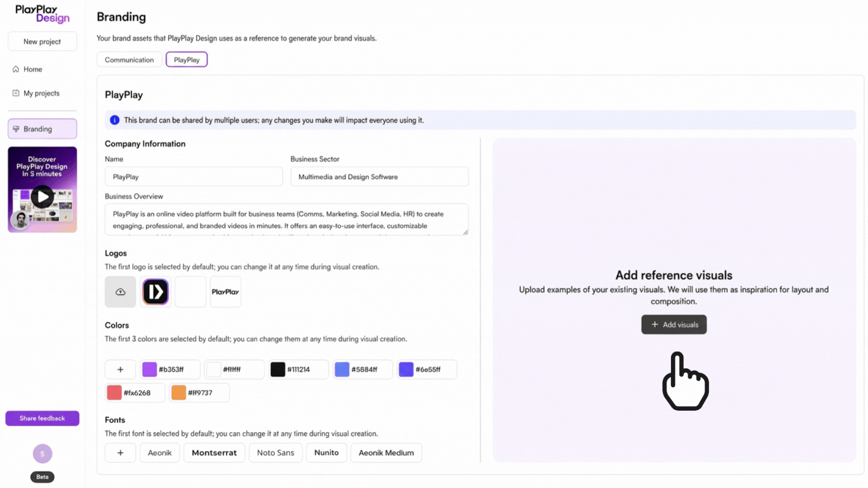Click the New project button

click(x=42, y=42)
